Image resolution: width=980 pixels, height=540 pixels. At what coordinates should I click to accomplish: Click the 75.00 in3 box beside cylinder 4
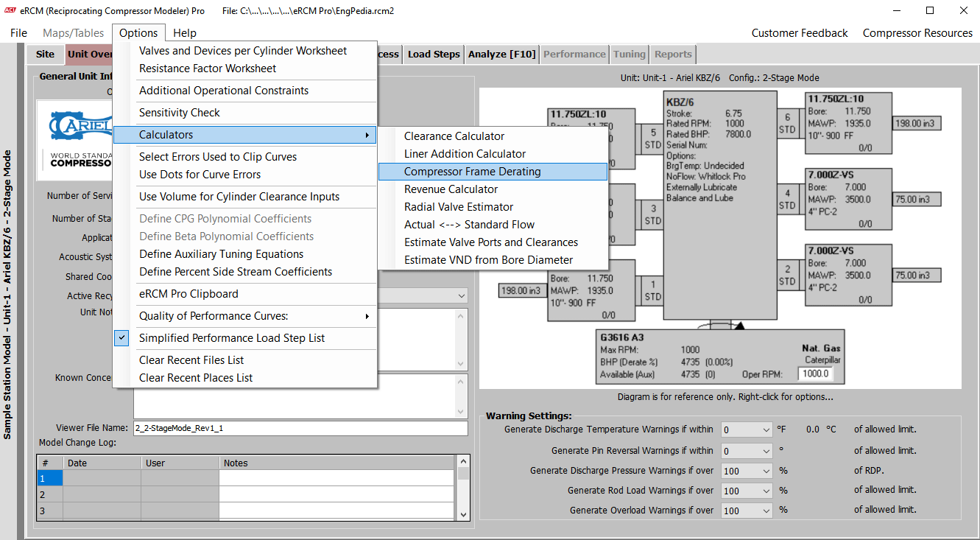[917, 200]
